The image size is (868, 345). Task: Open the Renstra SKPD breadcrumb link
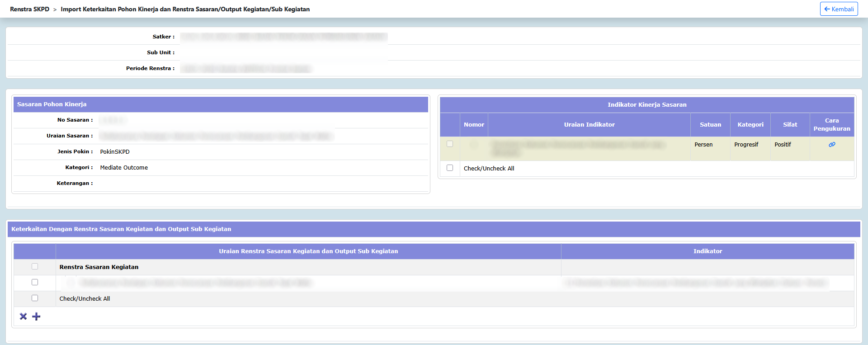[29, 9]
